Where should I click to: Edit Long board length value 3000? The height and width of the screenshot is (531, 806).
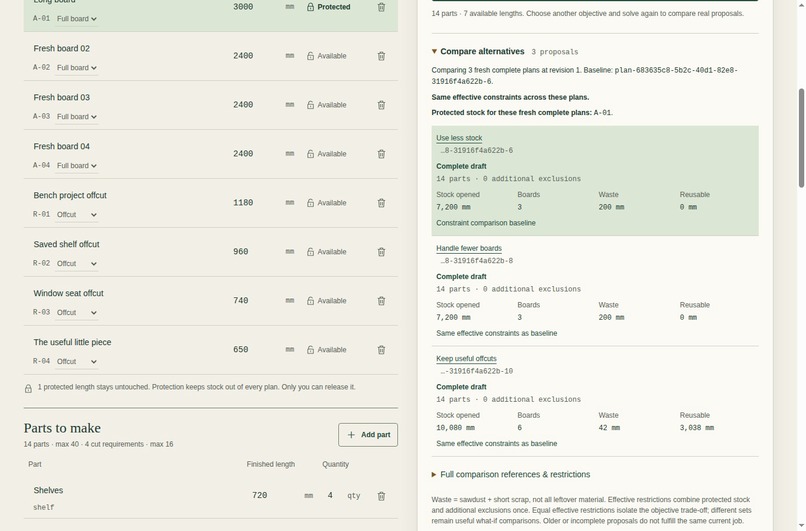pyautogui.click(x=243, y=7)
